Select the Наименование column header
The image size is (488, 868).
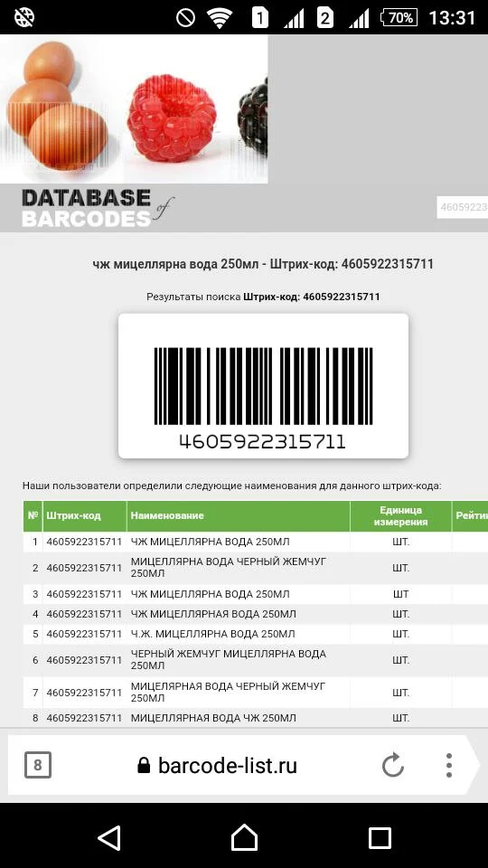pos(239,516)
